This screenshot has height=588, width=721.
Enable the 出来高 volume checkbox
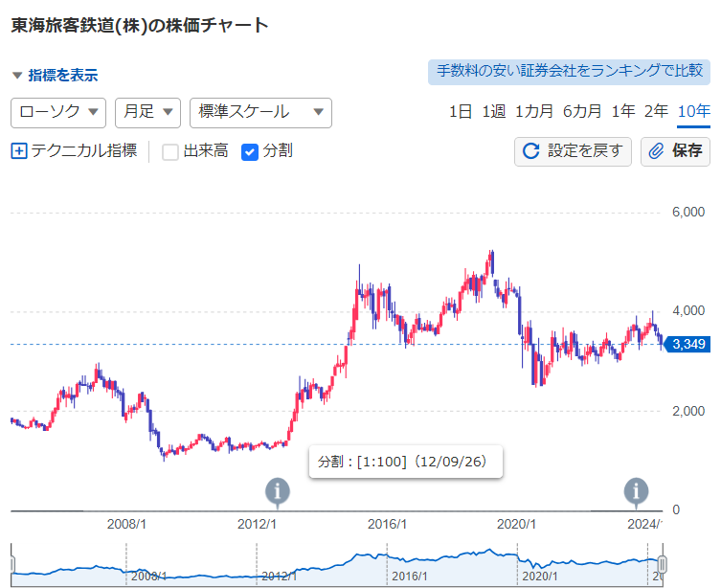tap(170, 151)
